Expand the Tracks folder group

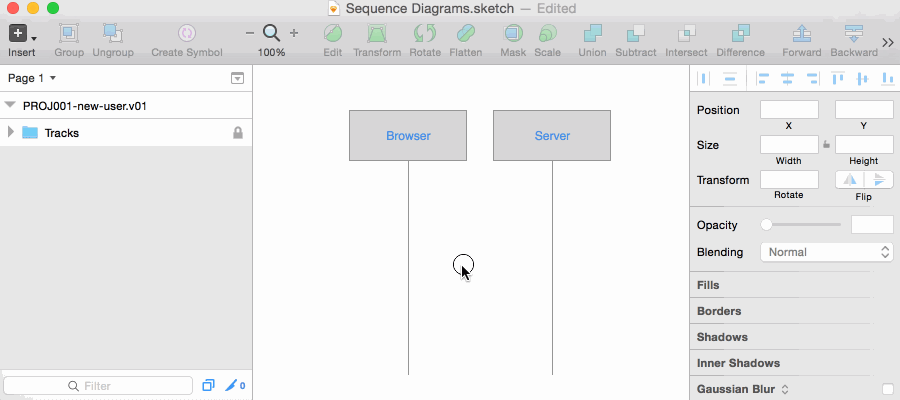[x=11, y=132]
